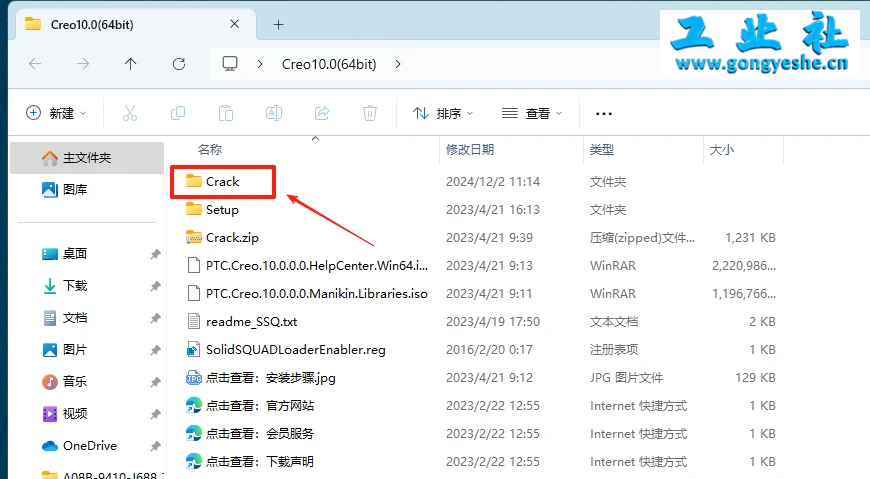Open 桌面 in the sidebar
This screenshot has height=479, width=870.
point(65,254)
